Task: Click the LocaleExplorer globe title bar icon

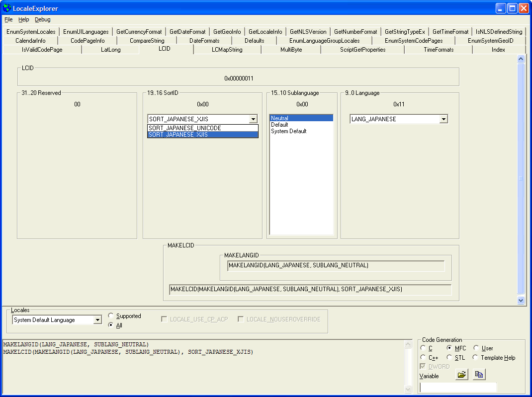Action: pos(7,8)
